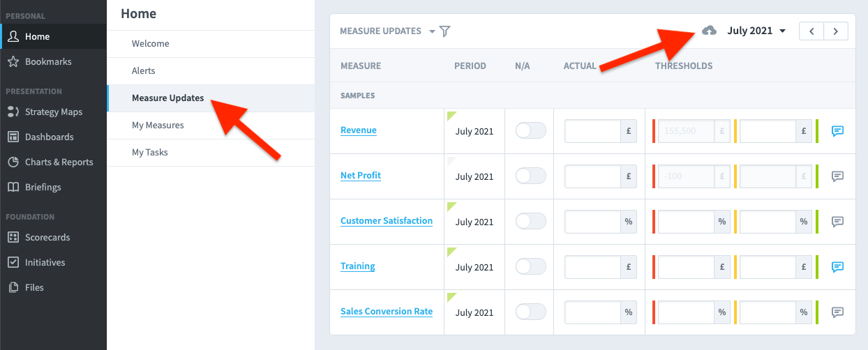The width and height of the screenshot is (868, 350).
Task: Click the comment icon on the Net Profit row
Action: (x=838, y=176)
